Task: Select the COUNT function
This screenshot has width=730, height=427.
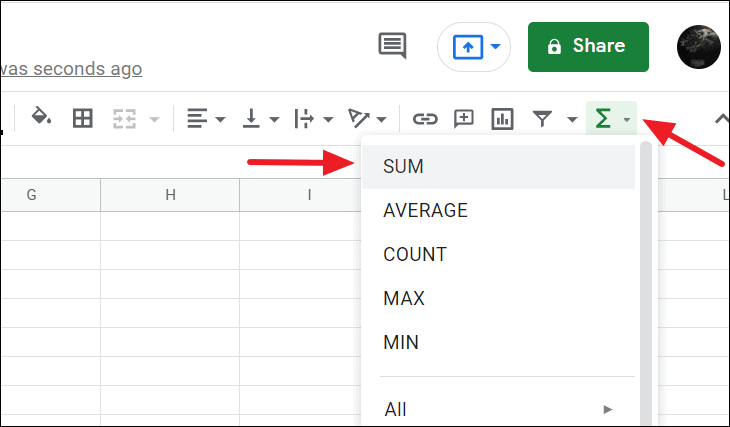Action: tap(414, 254)
